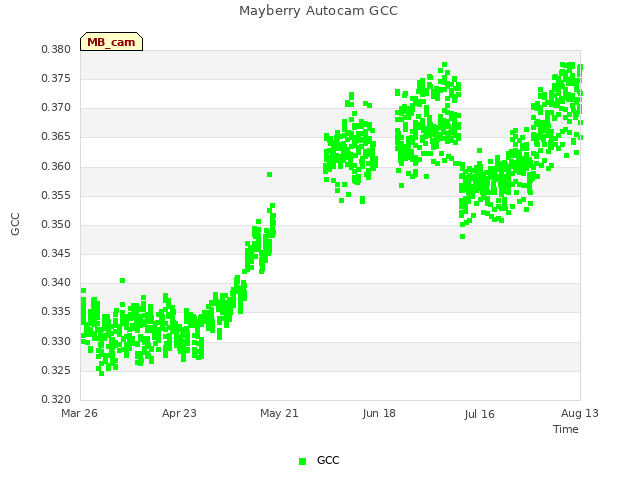Click the vertical GCC axis title
Screen dimensions: 640x480
[x=15, y=224]
